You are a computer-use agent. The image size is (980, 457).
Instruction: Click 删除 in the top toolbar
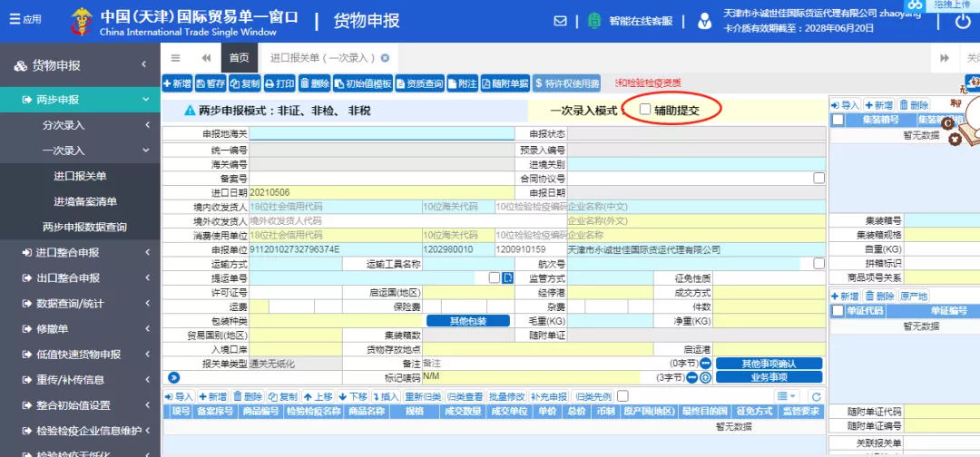coord(314,83)
